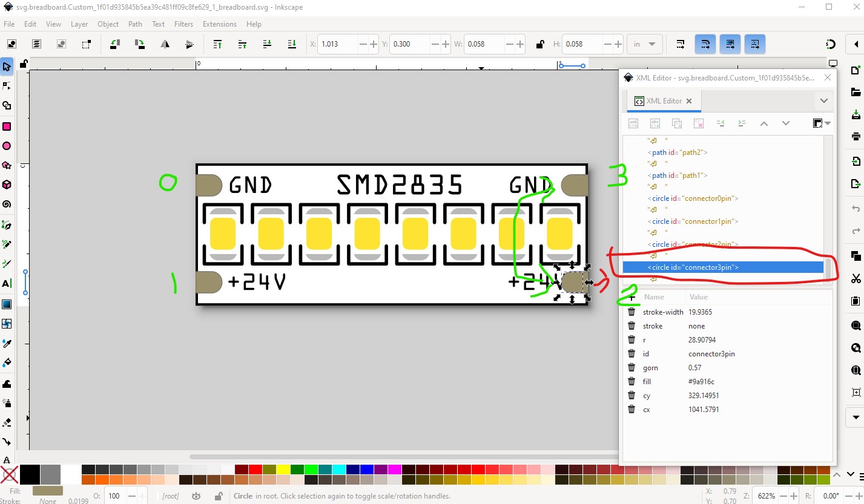864x504 pixels.
Task: Click duplicate node icon in XML Editor
Action: 677,123
